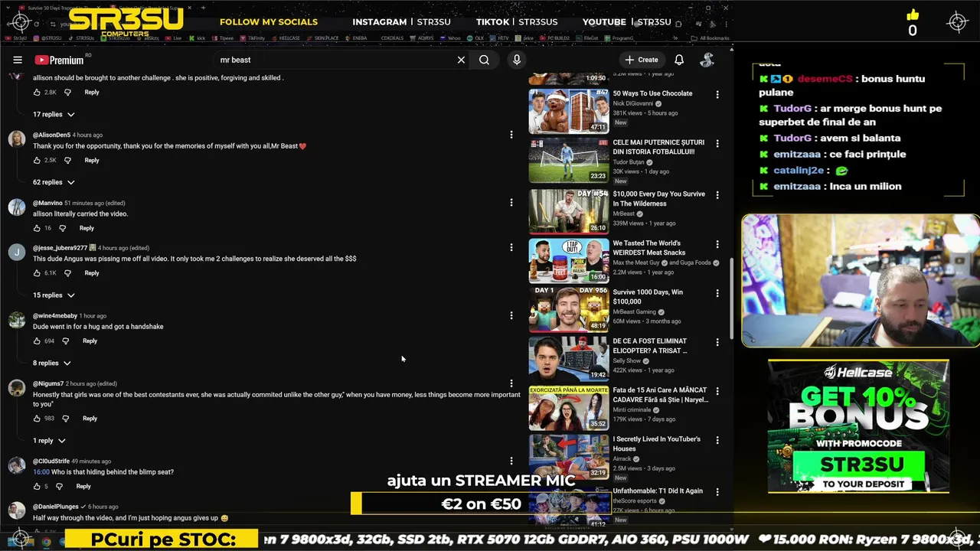
Task: Dislike the @wine4mebaby handshake comment
Action: (x=65, y=341)
